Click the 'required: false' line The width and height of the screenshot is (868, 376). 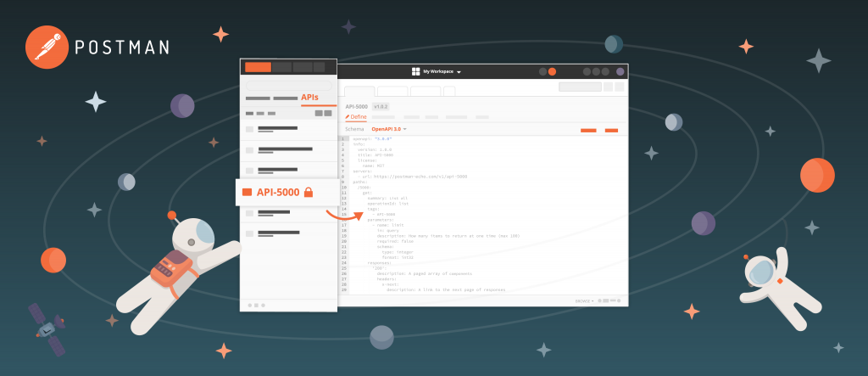tap(394, 241)
